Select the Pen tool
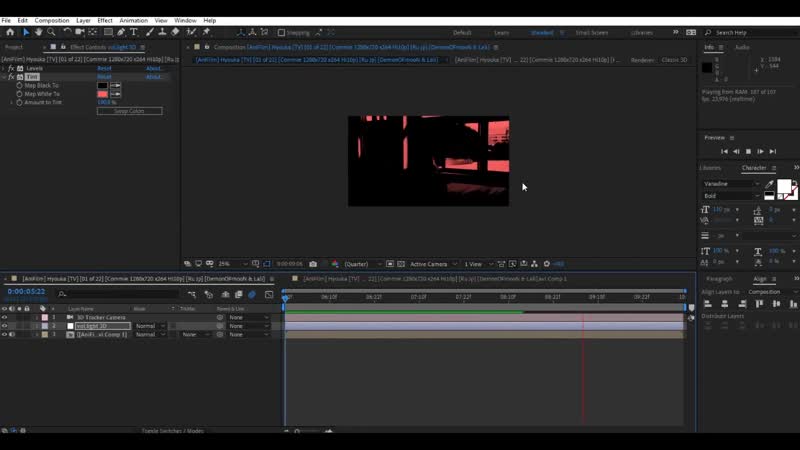Viewport: 800px width, 450px height. [x=121, y=32]
